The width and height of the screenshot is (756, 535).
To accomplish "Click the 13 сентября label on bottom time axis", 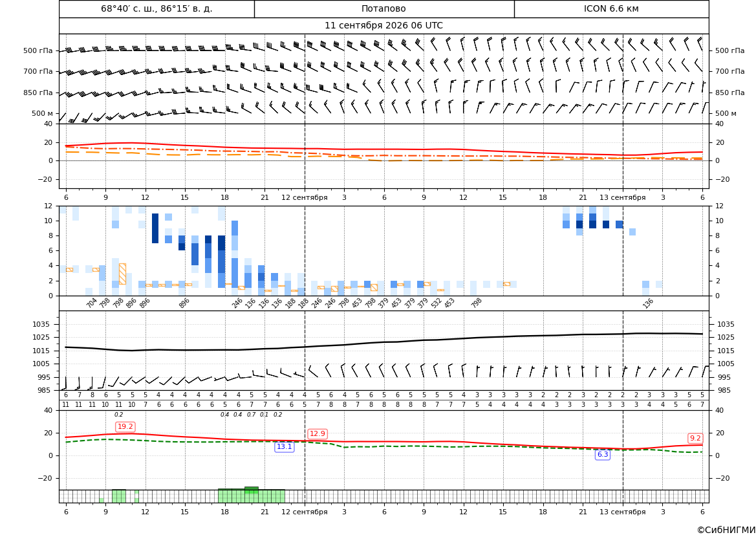I will point(622,512).
